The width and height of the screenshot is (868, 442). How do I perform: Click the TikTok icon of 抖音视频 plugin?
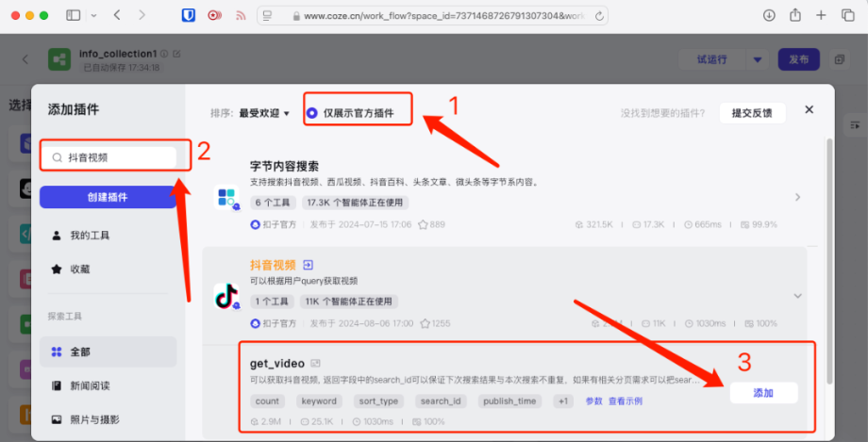pos(226,297)
